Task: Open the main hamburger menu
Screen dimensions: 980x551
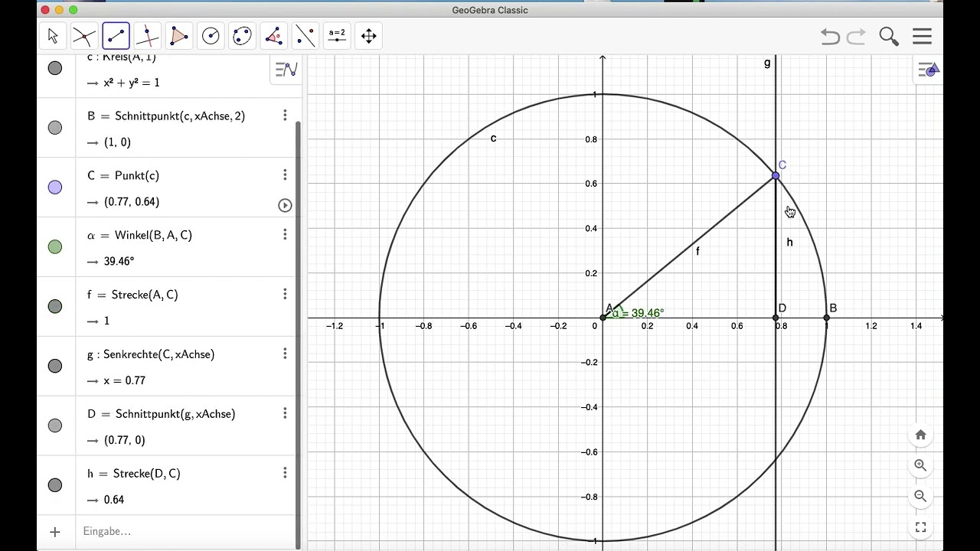Action: pyautogui.click(x=922, y=36)
